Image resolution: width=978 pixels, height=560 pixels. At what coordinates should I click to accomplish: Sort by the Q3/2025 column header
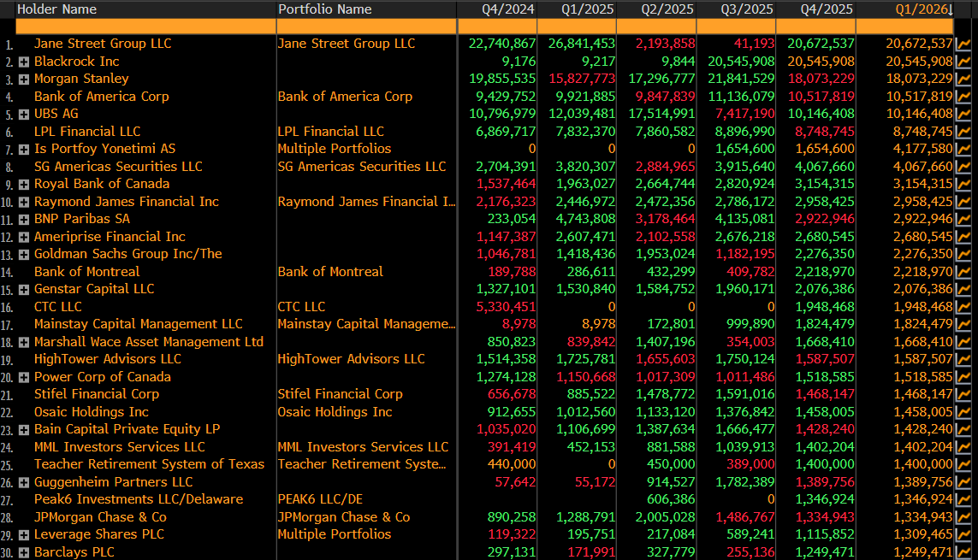click(x=737, y=9)
